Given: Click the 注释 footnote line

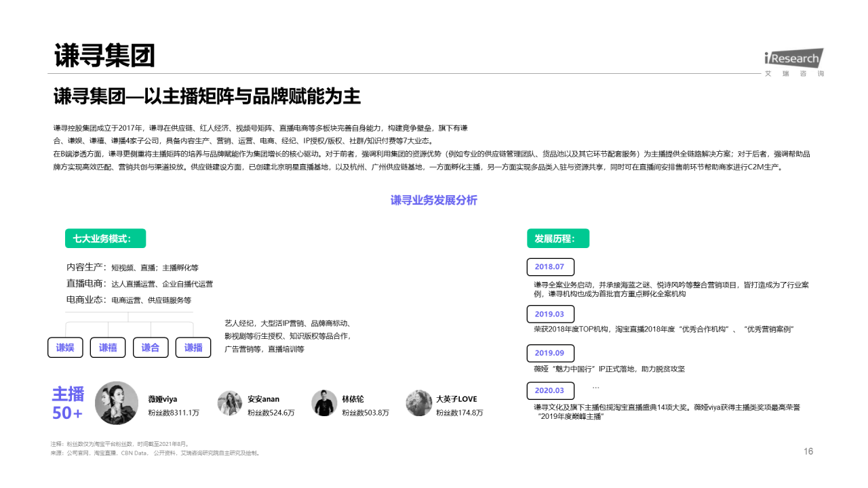Looking at the screenshot, I should pyautogui.click(x=121, y=443).
